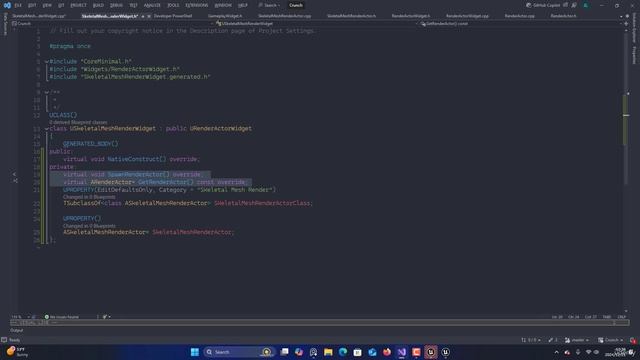Viewport: 640px width, 360px height.
Task: Open the Crunch project scope dropdown
Action: click(x=112, y=24)
